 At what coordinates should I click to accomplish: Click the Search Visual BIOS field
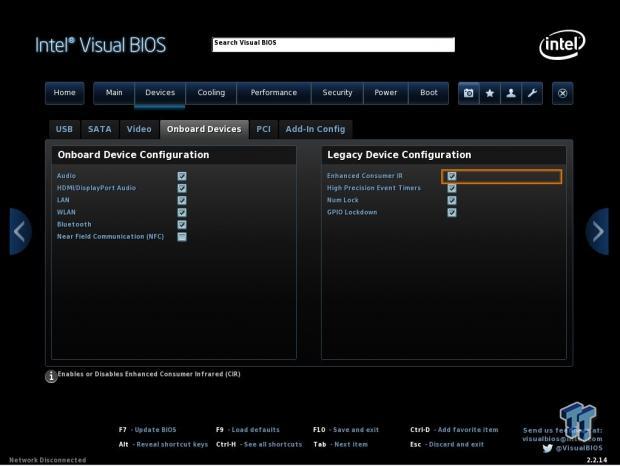pyautogui.click(x=333, y=45)
